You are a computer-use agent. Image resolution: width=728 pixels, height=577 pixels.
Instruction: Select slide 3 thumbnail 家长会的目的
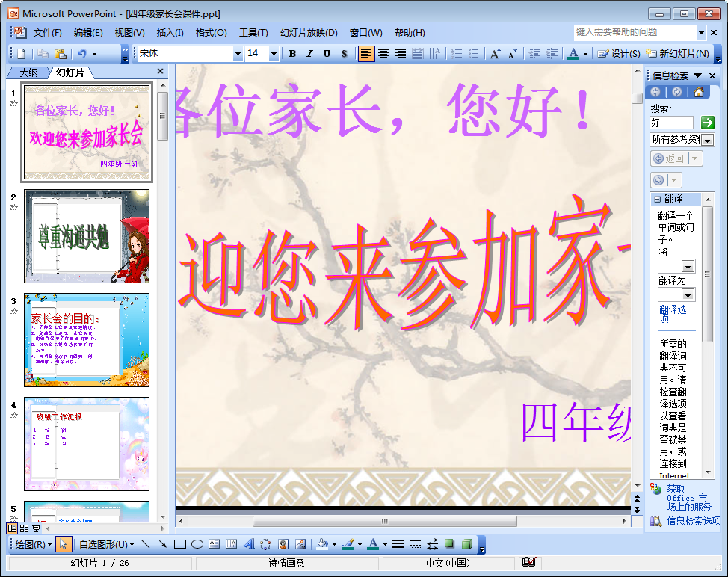[87, 340]
